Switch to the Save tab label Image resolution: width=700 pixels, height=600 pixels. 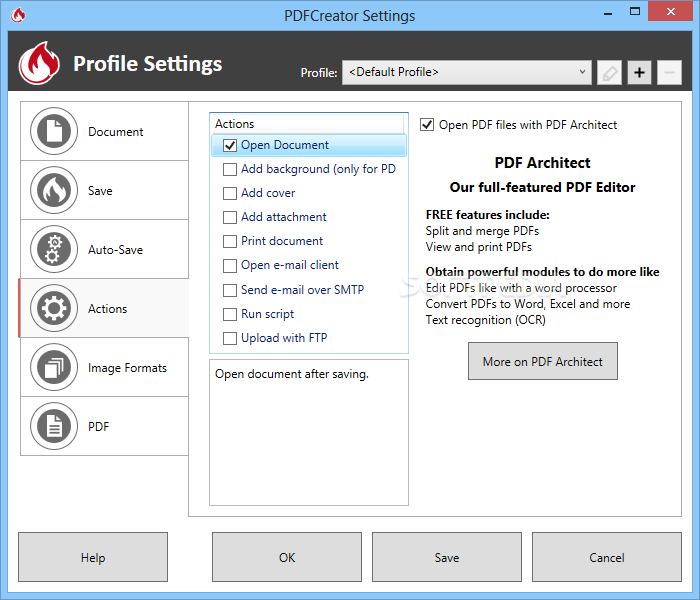point(100,191)
